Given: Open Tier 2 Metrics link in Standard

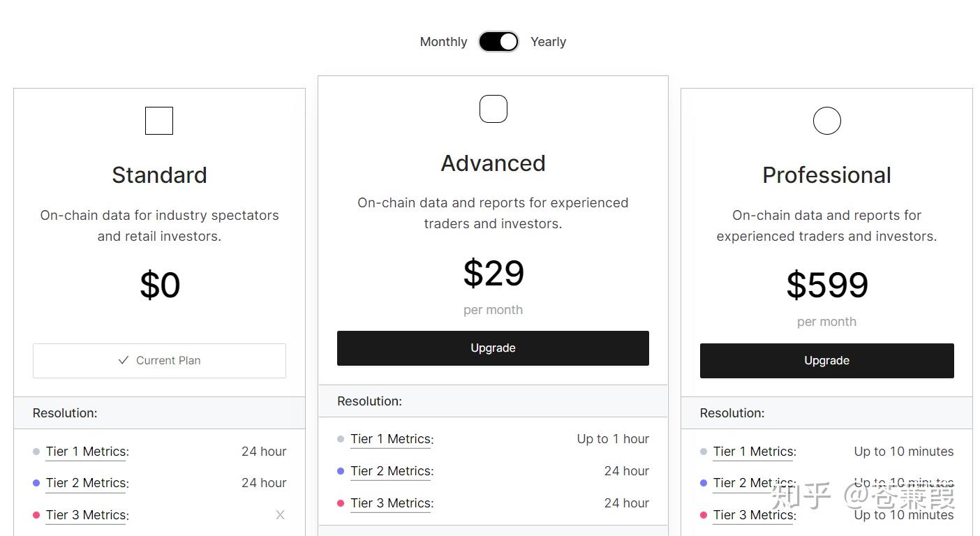Looking at the screenshot, I should [87, 483].
